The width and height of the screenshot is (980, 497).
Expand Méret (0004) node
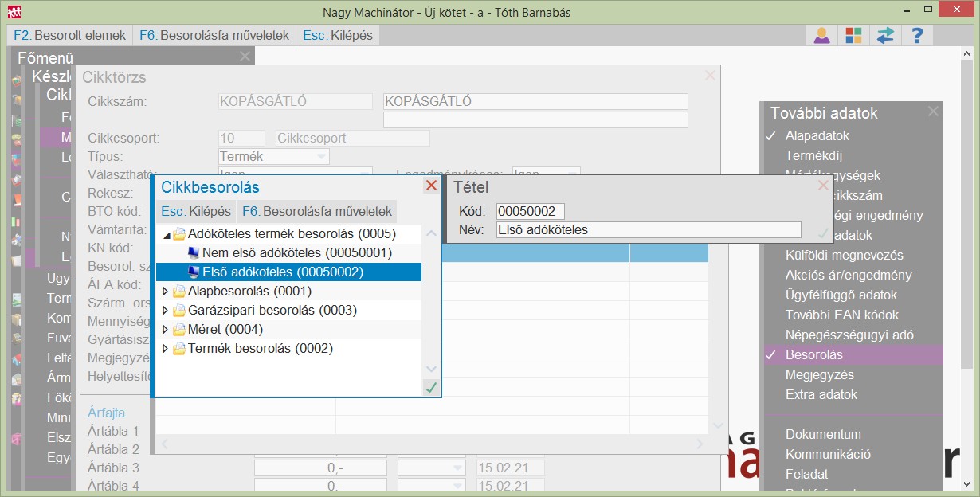coord(166,330)
